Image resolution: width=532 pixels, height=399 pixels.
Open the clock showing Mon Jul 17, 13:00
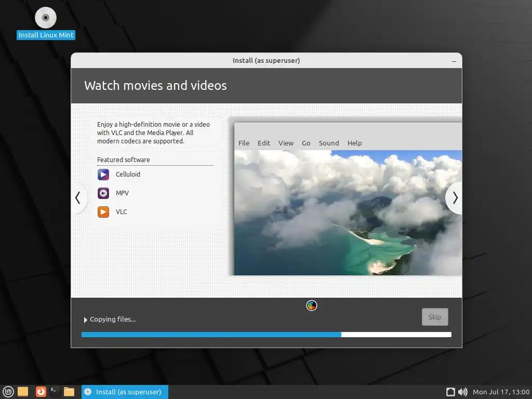click(x=501, y=392)
